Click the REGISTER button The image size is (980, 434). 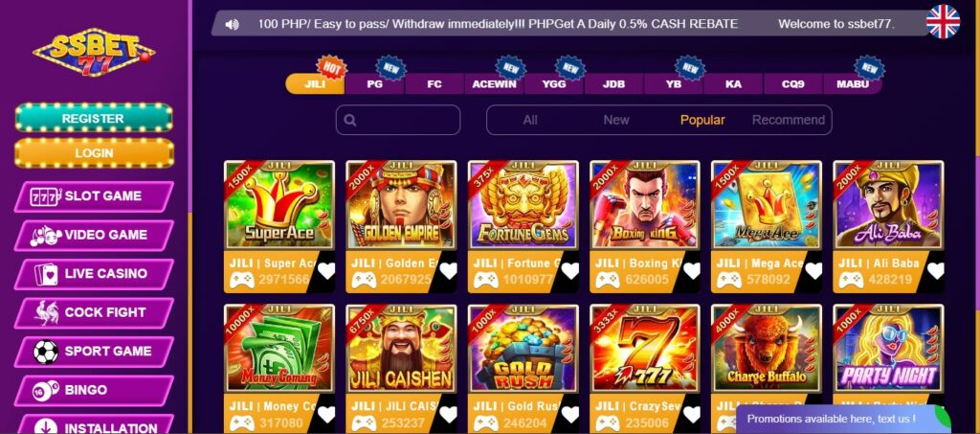[94, 118]
